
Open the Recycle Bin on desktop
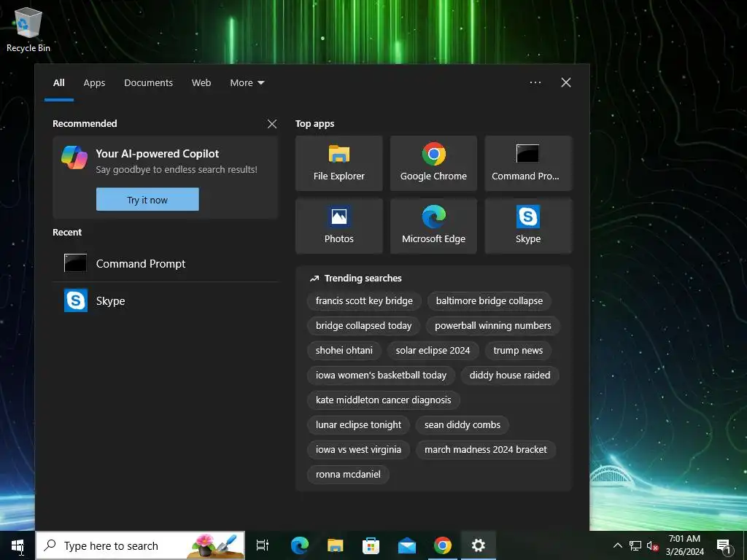coord(28,29)
